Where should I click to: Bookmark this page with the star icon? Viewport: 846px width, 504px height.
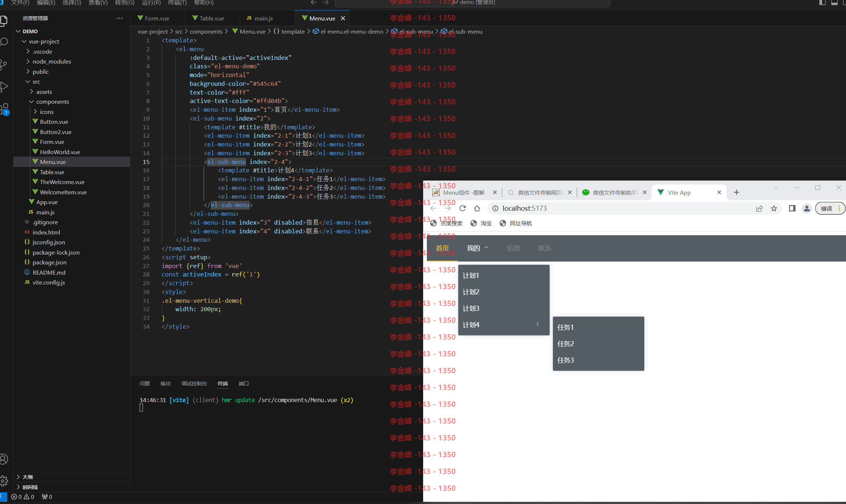pyautogui.click(x=774, y=208)
